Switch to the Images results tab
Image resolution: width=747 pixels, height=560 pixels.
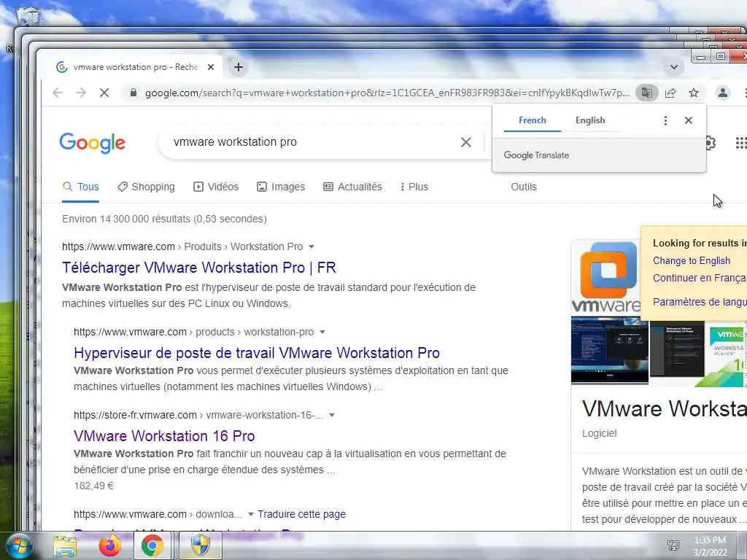coord(281,187)
